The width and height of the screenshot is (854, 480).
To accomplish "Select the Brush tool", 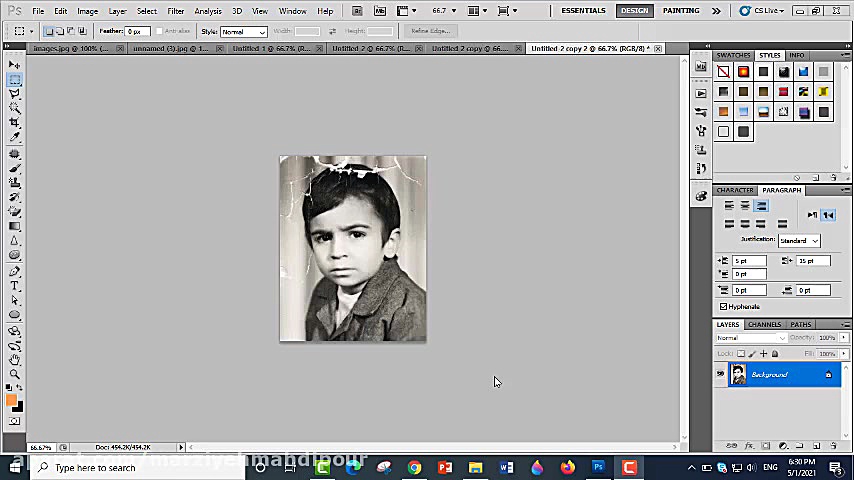I will pos(15,168).
